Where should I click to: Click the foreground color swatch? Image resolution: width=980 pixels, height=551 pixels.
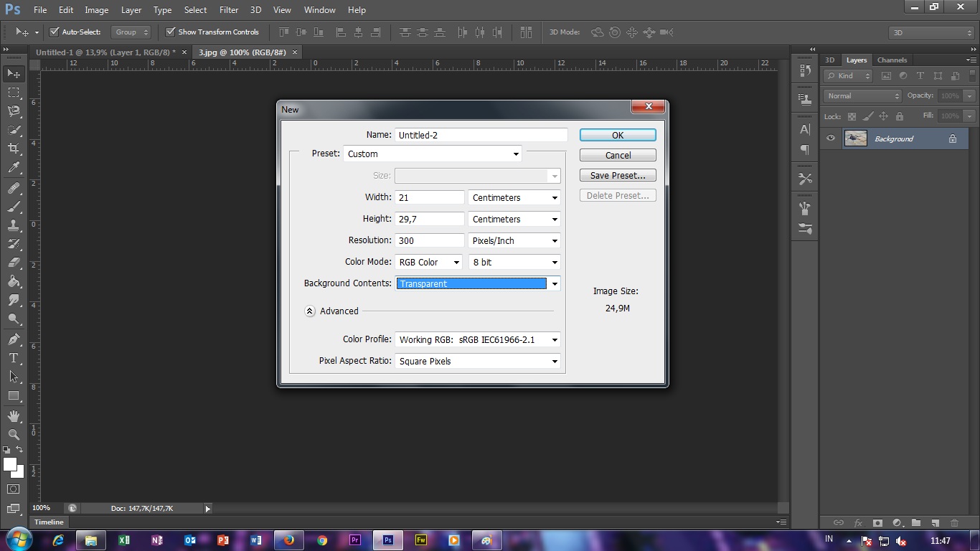point(9,464)
